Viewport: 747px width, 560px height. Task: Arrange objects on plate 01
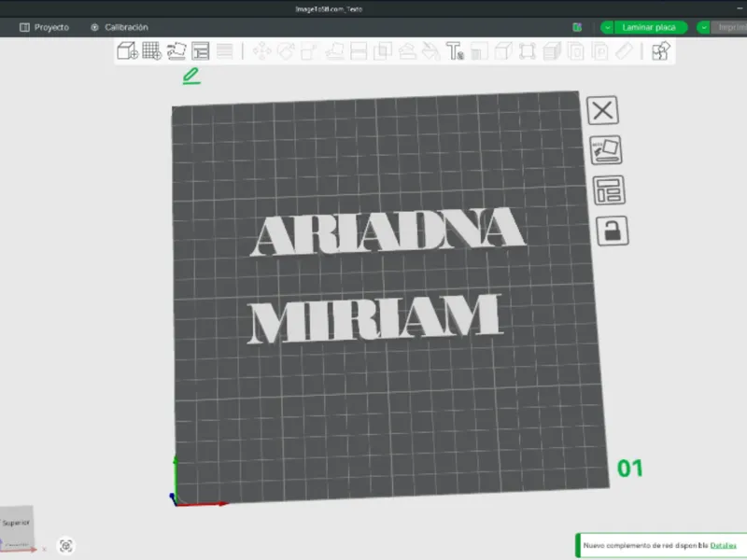click(609, 190)
